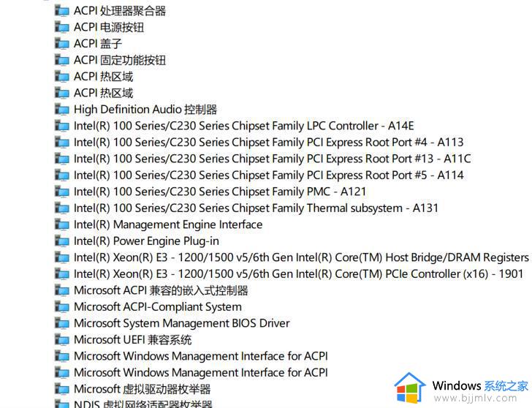The image size is (532, 408).
Task: Open the www.bjjmlv.com watermark link
Action: click(x=476, y=398)
